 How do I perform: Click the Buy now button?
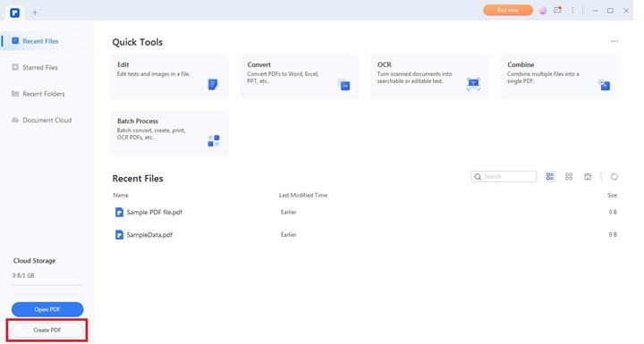508,10
